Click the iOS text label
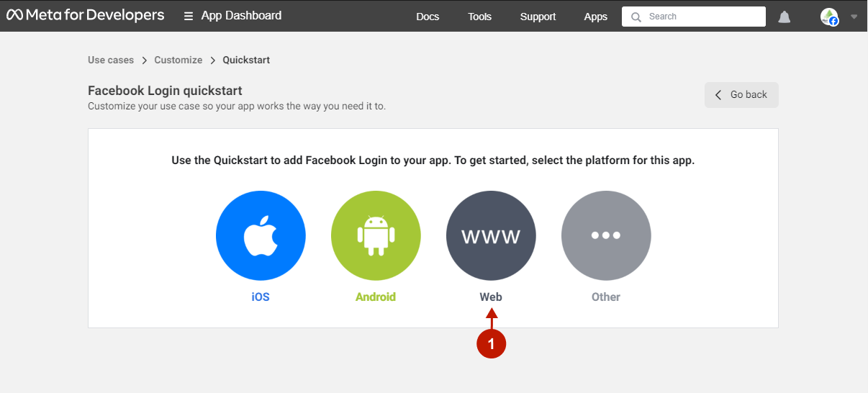Viewport: 868px width, 393px height. click(x=261, y=297)
